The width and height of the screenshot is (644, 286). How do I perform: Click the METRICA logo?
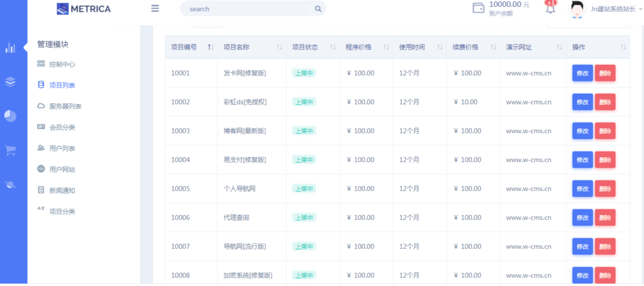pyautogui.click(x=83, y=9)
